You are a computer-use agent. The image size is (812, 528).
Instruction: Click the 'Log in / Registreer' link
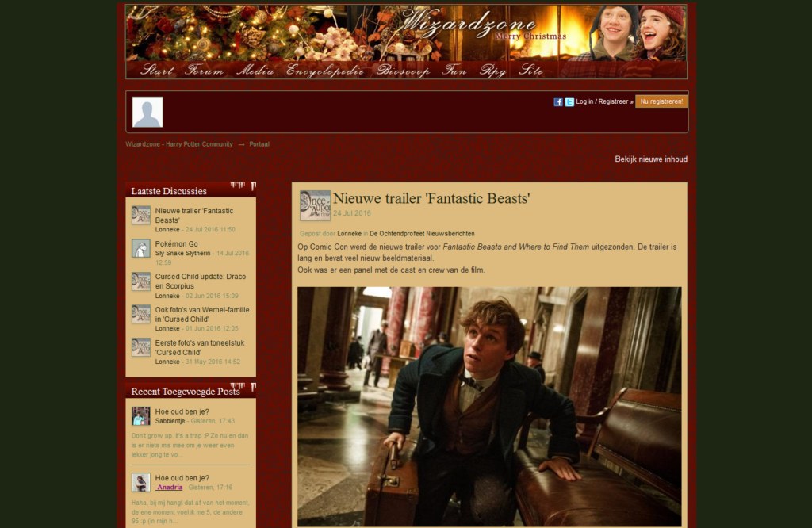pos(604,101)
